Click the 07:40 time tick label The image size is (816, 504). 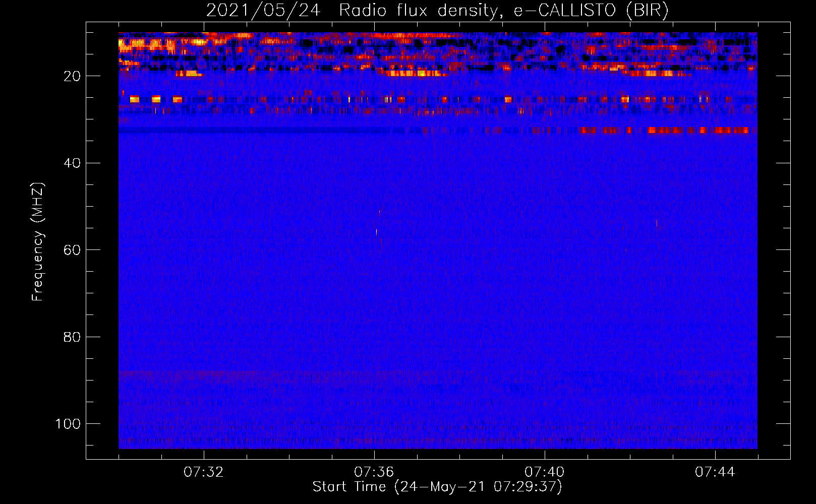pyautogui.click(x=545, y=472)
